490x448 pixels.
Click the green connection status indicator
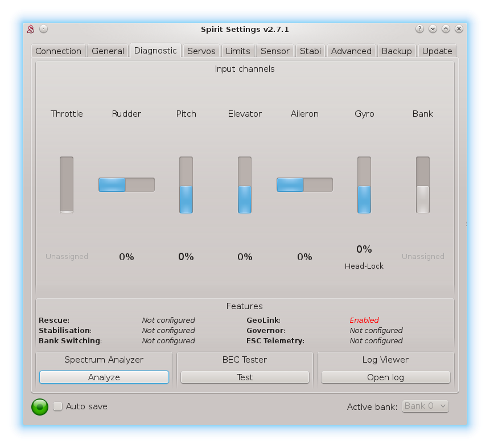click(x=40, y=406)
